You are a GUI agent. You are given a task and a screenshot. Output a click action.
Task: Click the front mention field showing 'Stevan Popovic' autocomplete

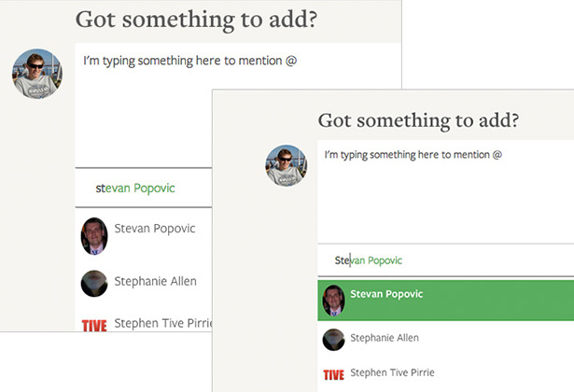point(445,260)
